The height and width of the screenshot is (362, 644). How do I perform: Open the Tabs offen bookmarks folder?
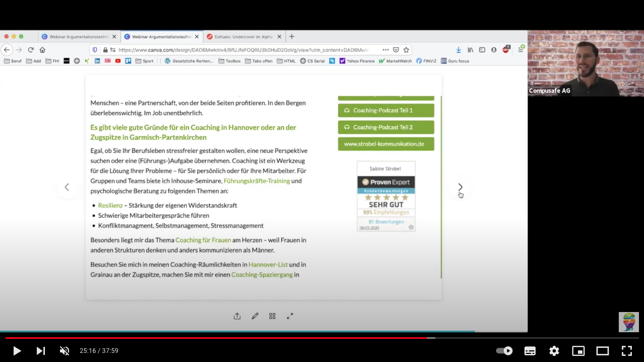(259, 61)
